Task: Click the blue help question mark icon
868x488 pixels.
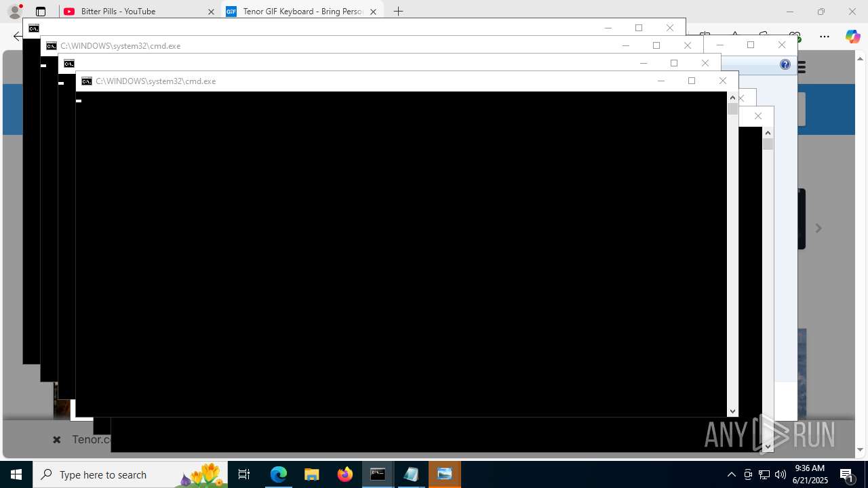Action: pyautogui.click(x=785, y=64)
